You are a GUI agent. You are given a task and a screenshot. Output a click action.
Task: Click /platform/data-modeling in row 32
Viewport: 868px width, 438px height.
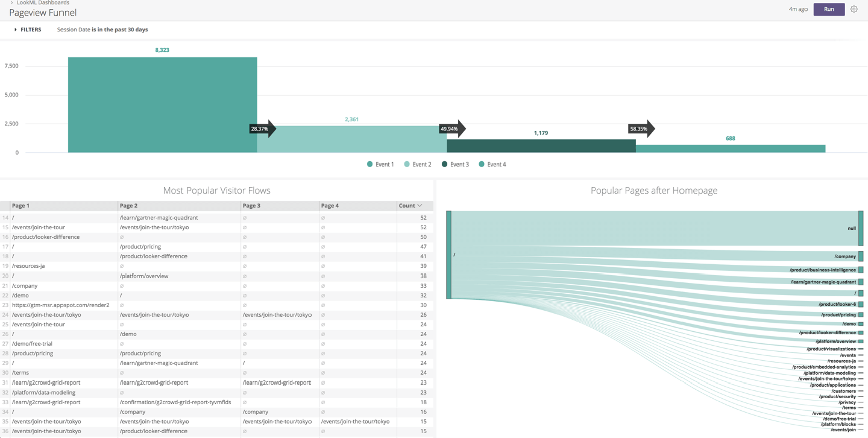pyautogui.click(x=43, y=392)
